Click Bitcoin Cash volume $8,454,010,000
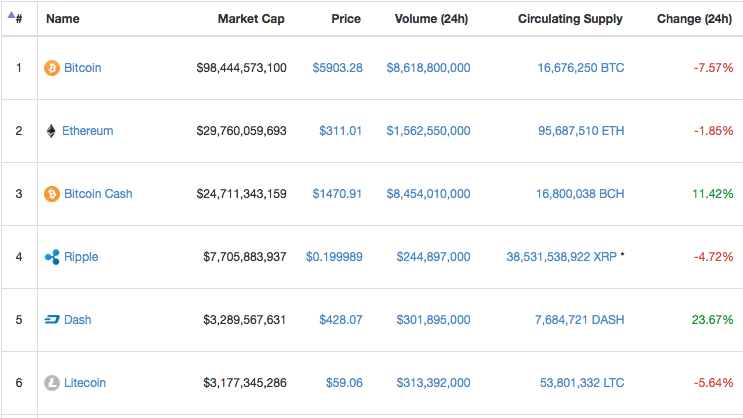This screenshot has width=743, height=418. tap(428, 194)
